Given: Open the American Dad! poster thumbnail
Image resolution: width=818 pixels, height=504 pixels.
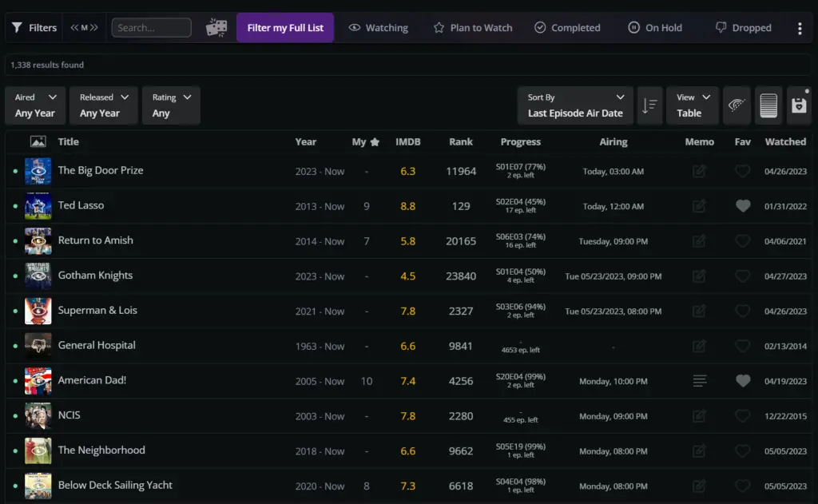Looking at the screenshot, I should point(38,381).
